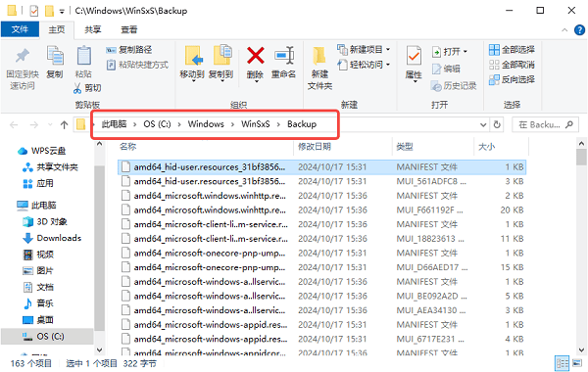Click Edit (编辑) in ribbon
588x372 pixels.
[446, 69]
